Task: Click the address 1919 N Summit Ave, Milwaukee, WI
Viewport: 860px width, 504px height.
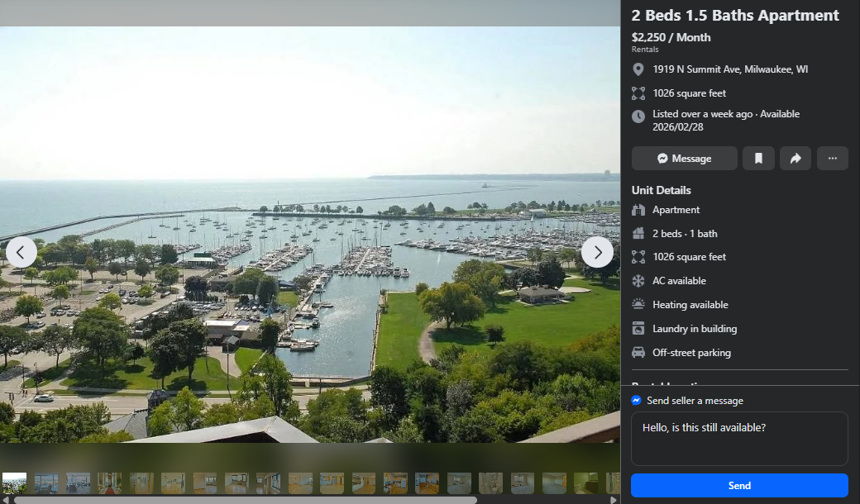Action: 730,69
